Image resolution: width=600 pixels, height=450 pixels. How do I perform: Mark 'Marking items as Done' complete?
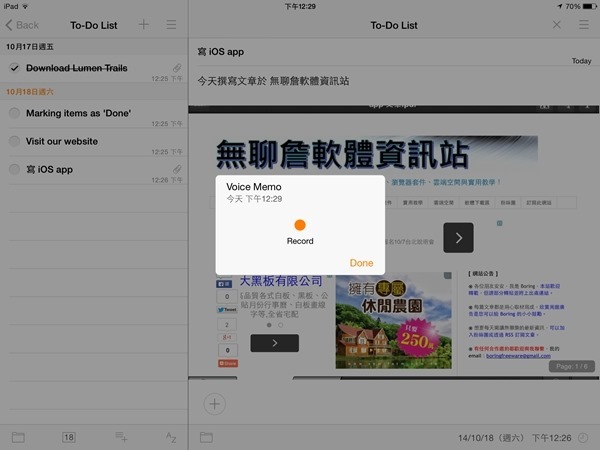click(14, 113)
